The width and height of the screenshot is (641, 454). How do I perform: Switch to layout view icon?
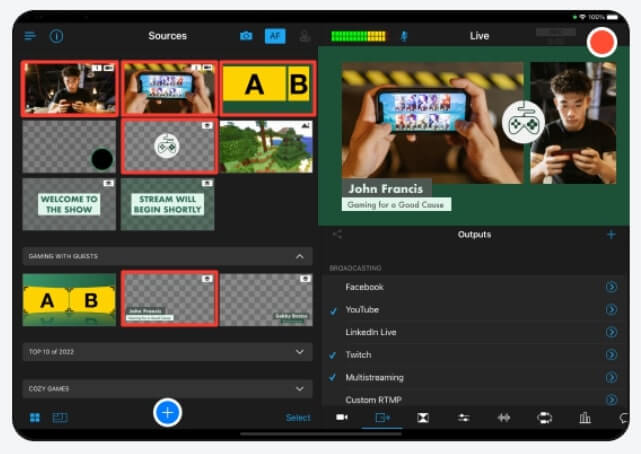point(60,418)
